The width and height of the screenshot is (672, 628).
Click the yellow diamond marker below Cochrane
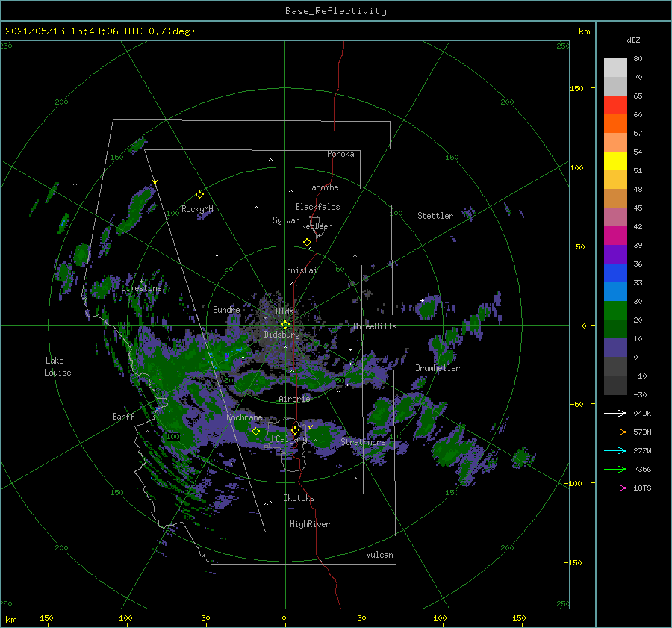tap(255, 432)
